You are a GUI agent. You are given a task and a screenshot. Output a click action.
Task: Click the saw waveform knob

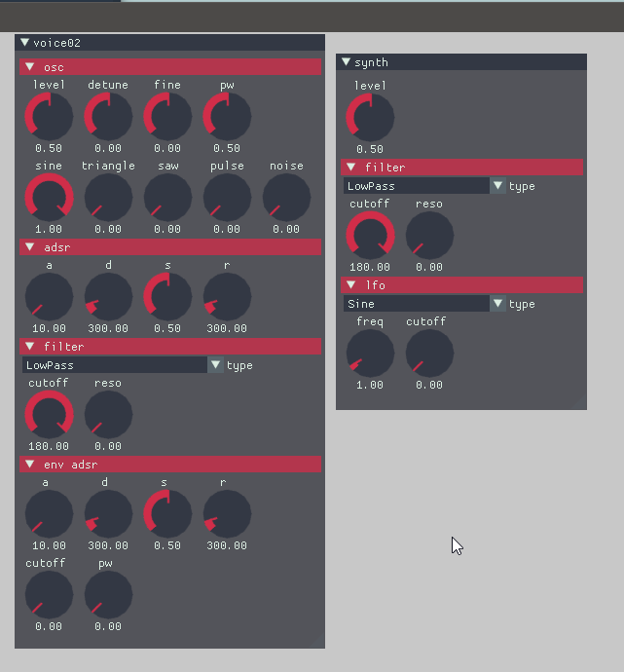[167, 197]
